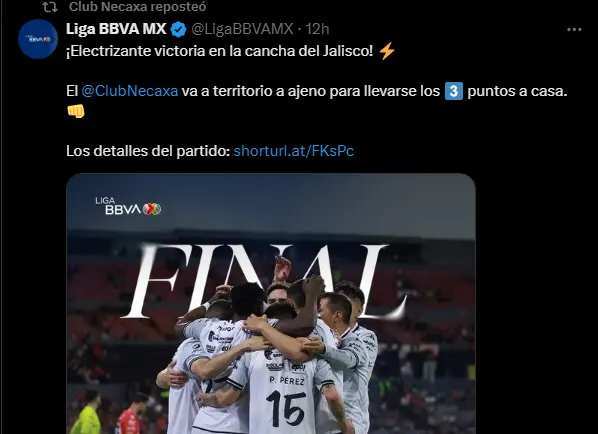The width and height of the screenshot is (598, 434).
Task: Open the @ClubNecaxa mention
Action: (130, 91)
